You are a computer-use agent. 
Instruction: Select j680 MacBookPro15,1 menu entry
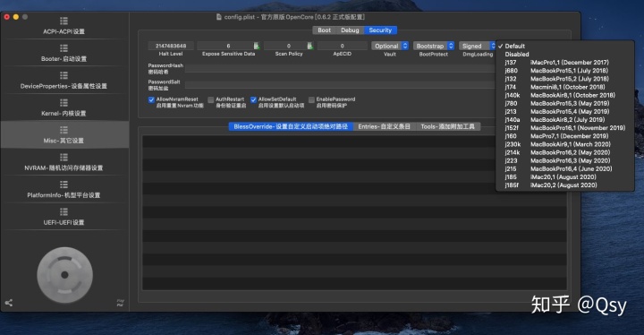coord(564,71)
